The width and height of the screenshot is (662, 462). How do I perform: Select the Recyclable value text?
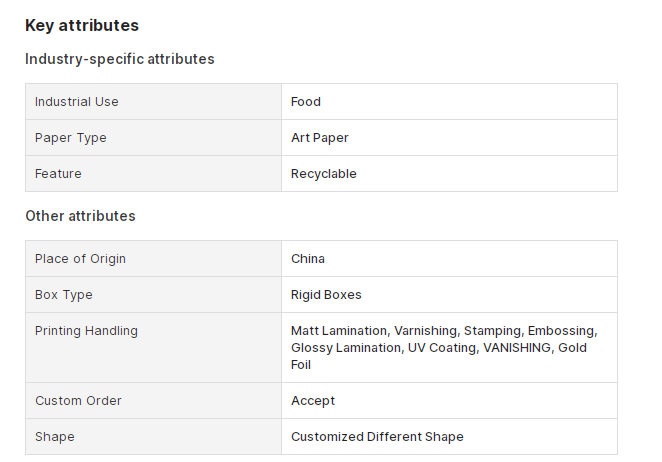tap(324, 174)
